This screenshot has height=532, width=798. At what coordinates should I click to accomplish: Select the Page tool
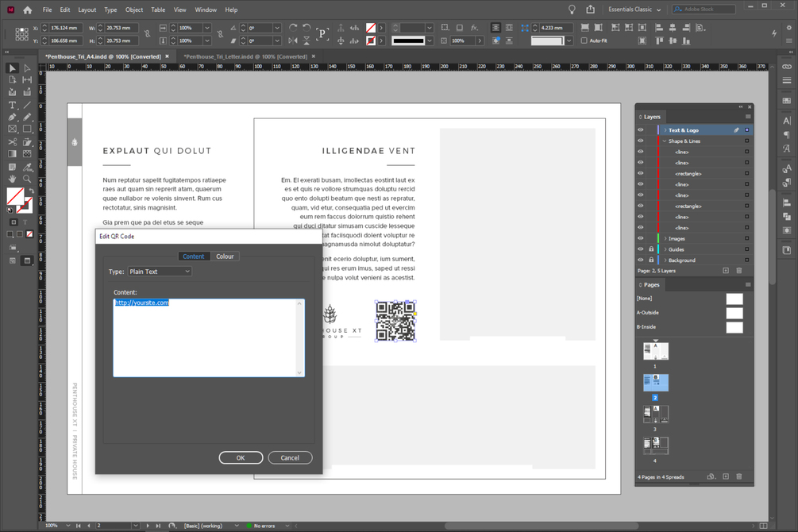click(12, 80)
